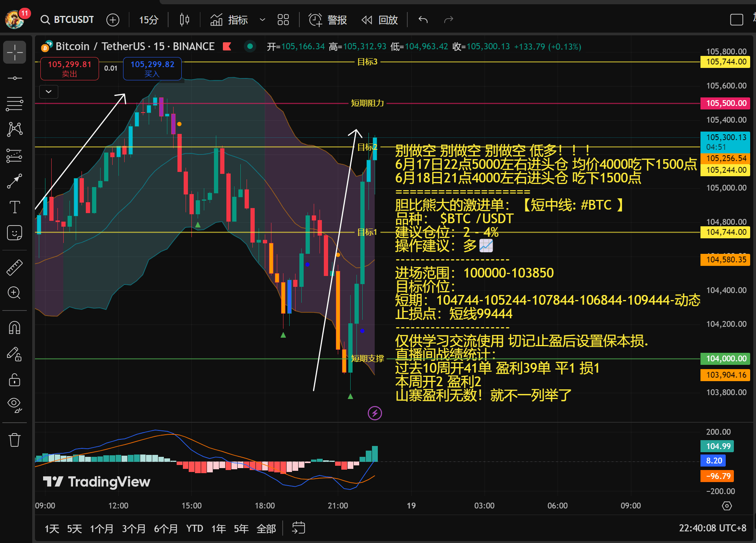Click the 短期支撑 line label

point(367,359)
